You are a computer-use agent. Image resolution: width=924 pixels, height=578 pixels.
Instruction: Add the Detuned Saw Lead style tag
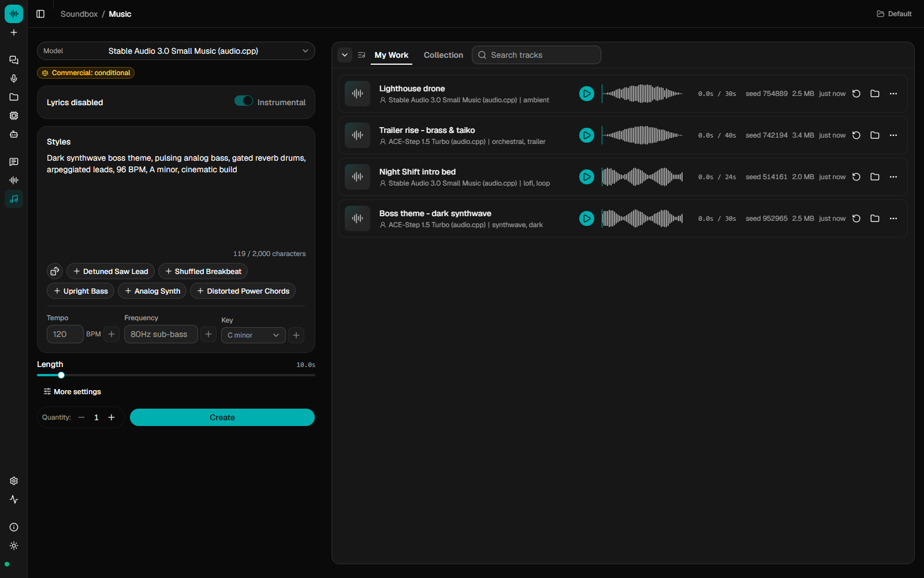click(x=110, y=271)
